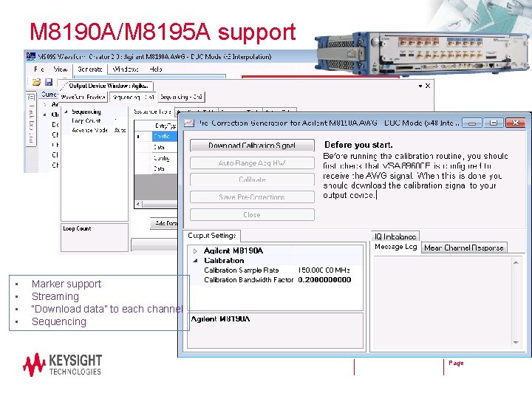This screenshot has width=532, height=399.
Task: Click the Save Pre-Corrections button
Action: click(252, 197)
